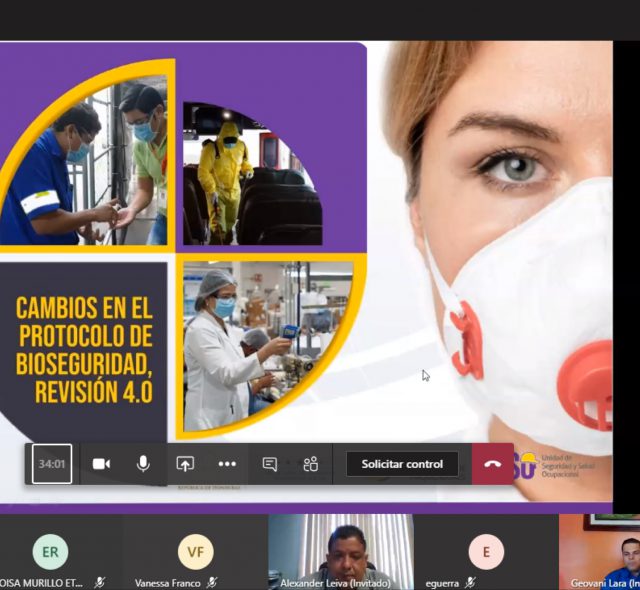Screen dimensions: 640x590
Task: Select the eguerra participant avatar
Action: click(487, 551)
